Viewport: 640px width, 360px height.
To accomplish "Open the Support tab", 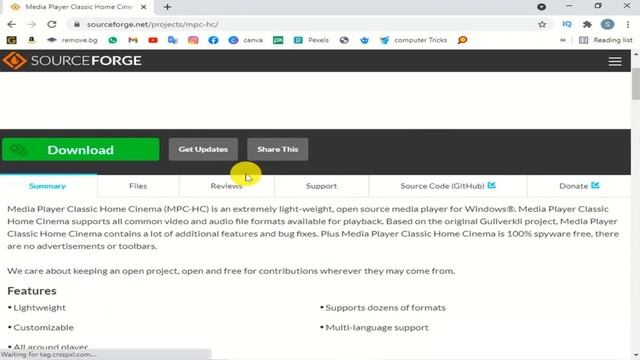I will pos(321,186).
